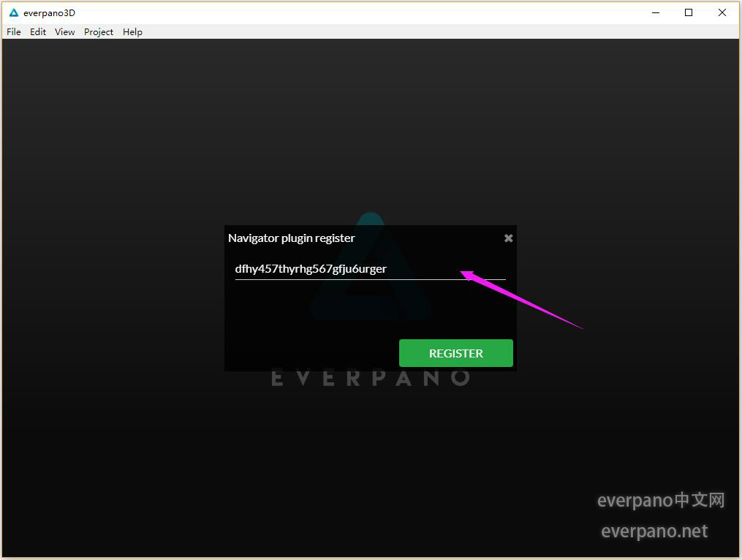Click the everpano3D title text
The image size is (742, 560).
49,13
